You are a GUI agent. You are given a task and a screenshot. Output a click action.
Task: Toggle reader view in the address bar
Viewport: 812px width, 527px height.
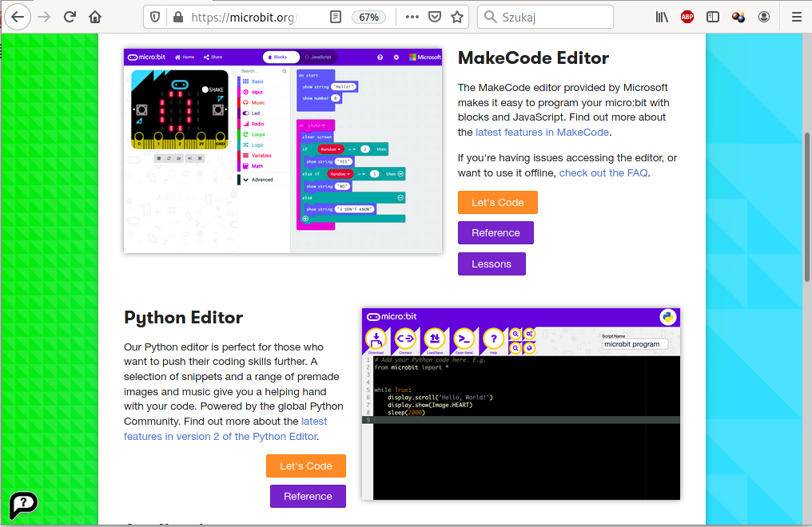pyautogui.click(x=336, y=17)
